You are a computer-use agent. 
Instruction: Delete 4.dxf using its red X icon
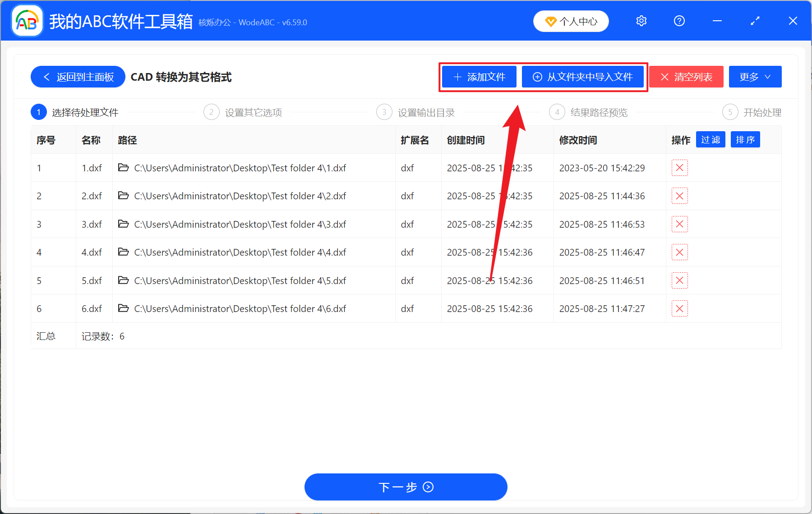(679, 252)
